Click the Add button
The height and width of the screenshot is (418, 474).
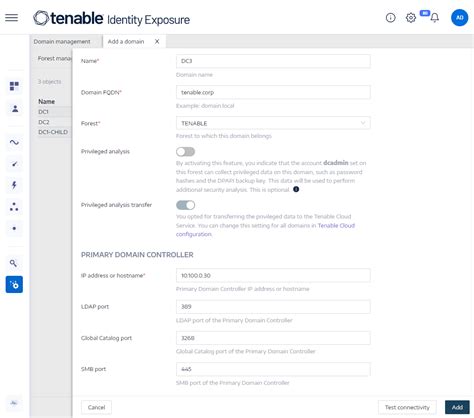[x=457, y=407]
